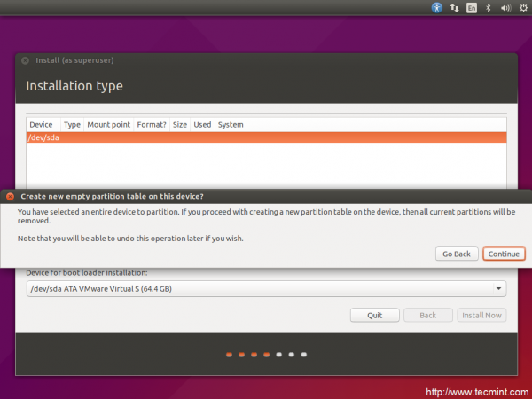Quit the installer with Quit button
532x399 pixels.
(x=374, y=315)
